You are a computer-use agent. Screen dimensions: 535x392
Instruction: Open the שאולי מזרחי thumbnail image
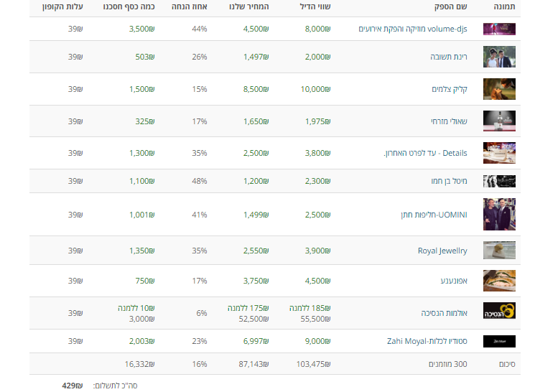[499, 121]
